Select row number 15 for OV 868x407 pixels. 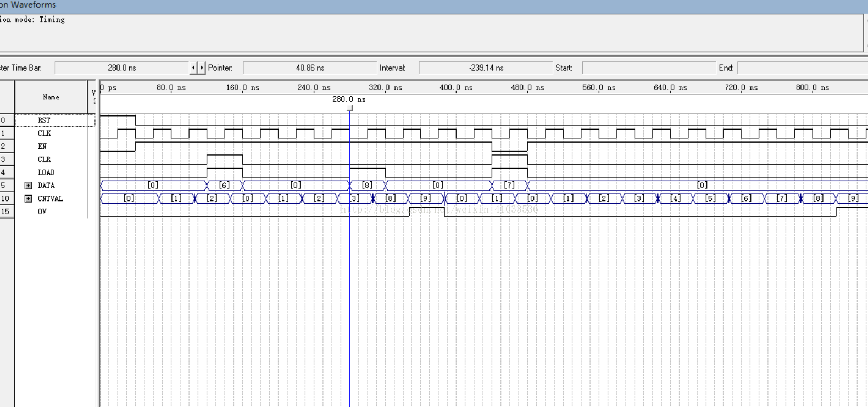7,212
